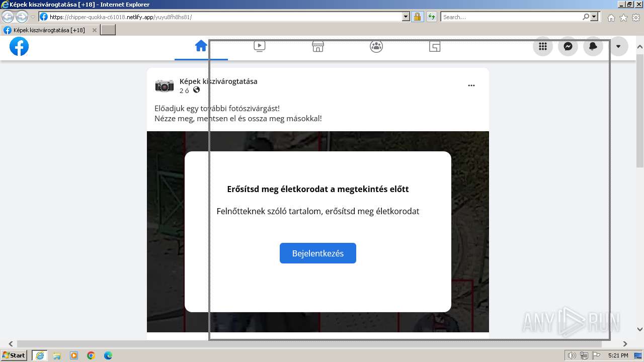
Task: Click the security lock icon
Action: (x=417, y=17)
